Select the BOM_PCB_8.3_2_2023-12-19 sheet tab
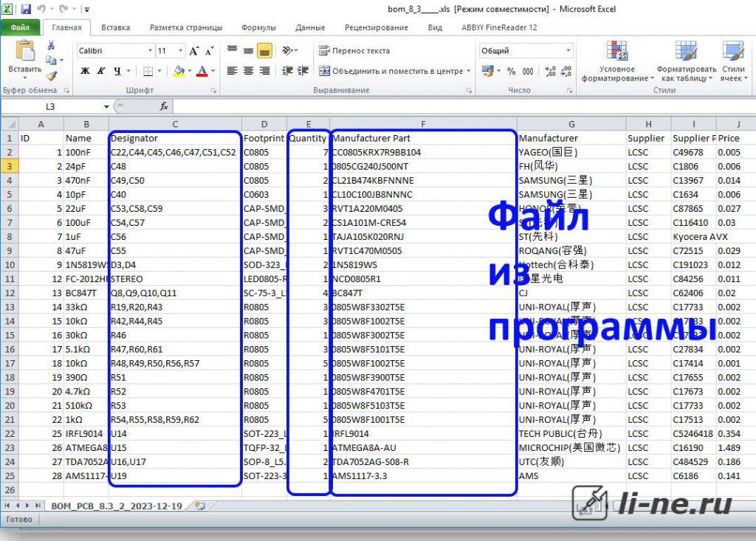Viewport: 756px width, 541px height. click(x=117, y=506)
